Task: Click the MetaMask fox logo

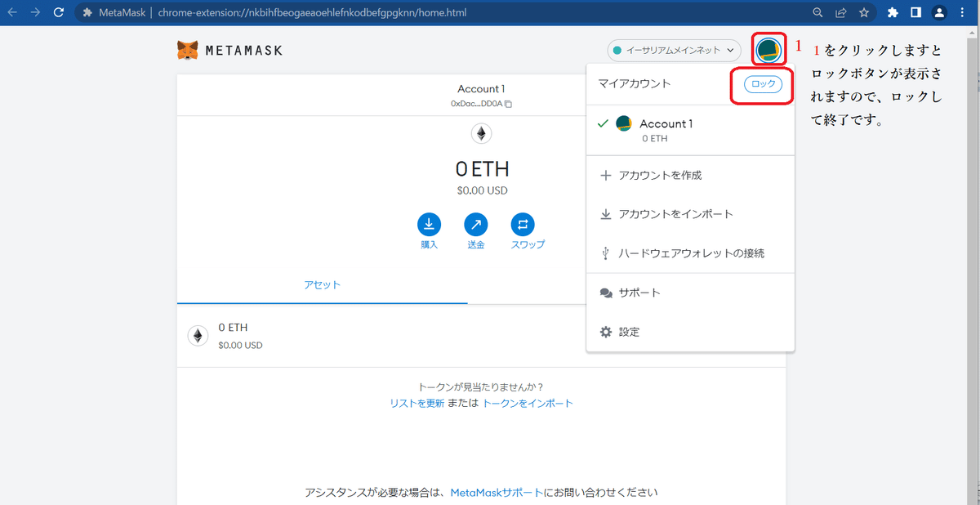Action: click(x=188, y=51)
